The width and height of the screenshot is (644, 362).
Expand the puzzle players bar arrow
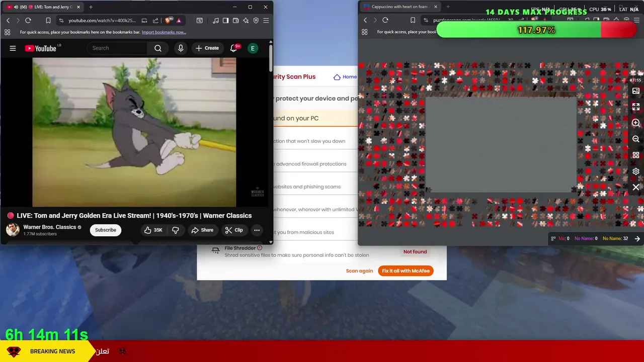(x=637, y=239)
